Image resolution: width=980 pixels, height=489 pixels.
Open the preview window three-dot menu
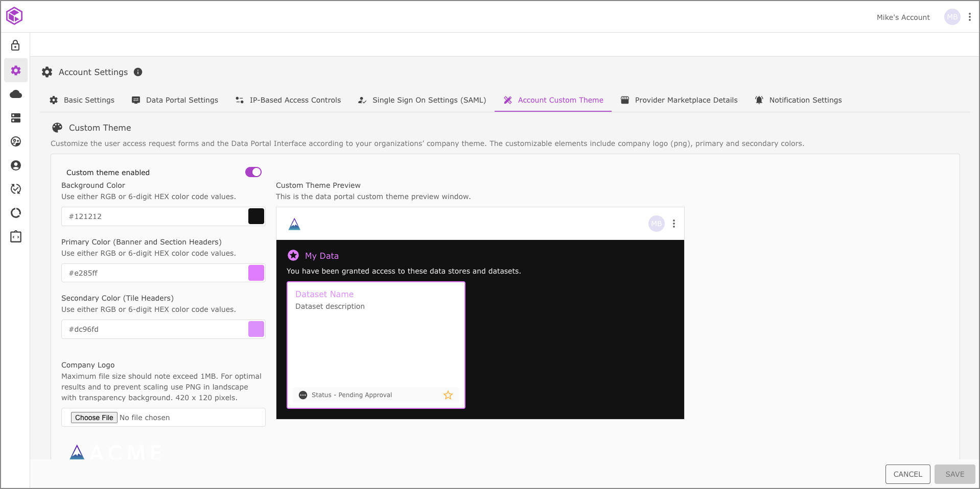pyautogui.click(x=674, y=224)
